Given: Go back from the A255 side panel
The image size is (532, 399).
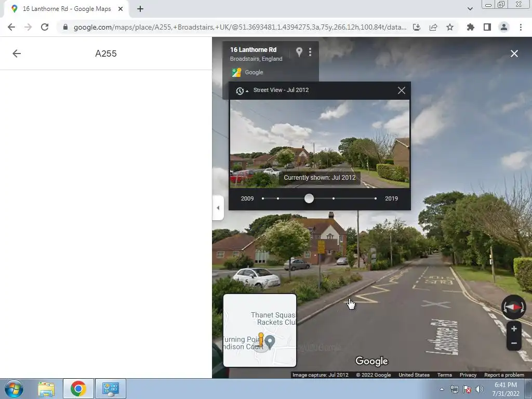Looking at the screenshot, I should [x=17, y=54].
